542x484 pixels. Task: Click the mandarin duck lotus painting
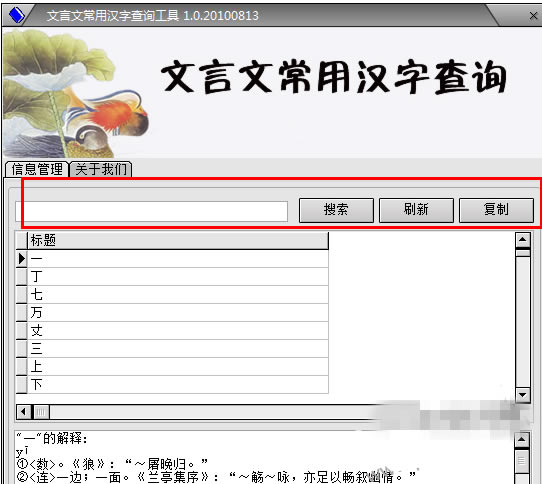(76, 93)
